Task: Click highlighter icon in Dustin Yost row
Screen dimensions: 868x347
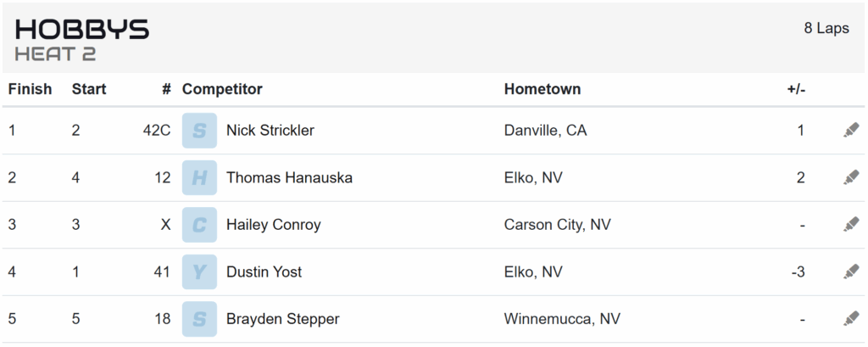Action: pos(851,271)
